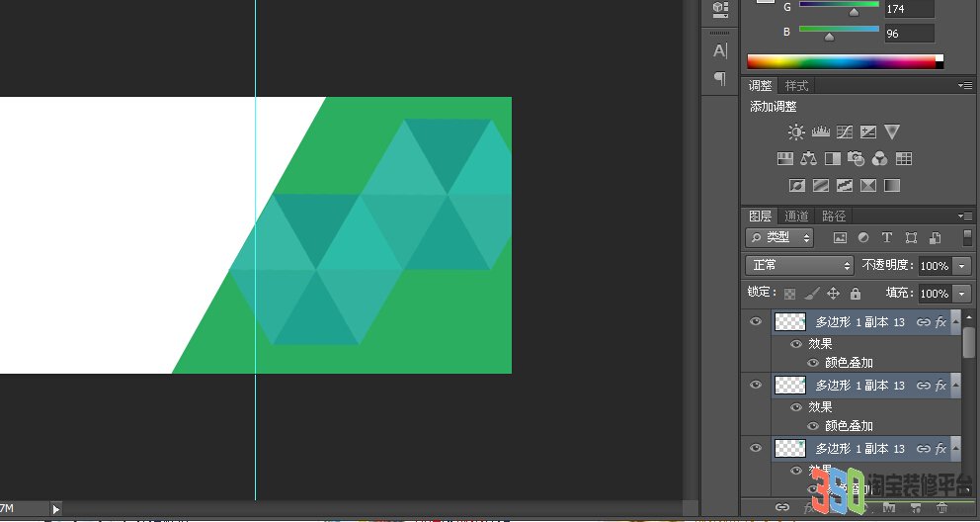Viewport: 980px width, 522px height.
Task: Open the 不透明度 opacity slider arrow
Action: click(962, 266)
